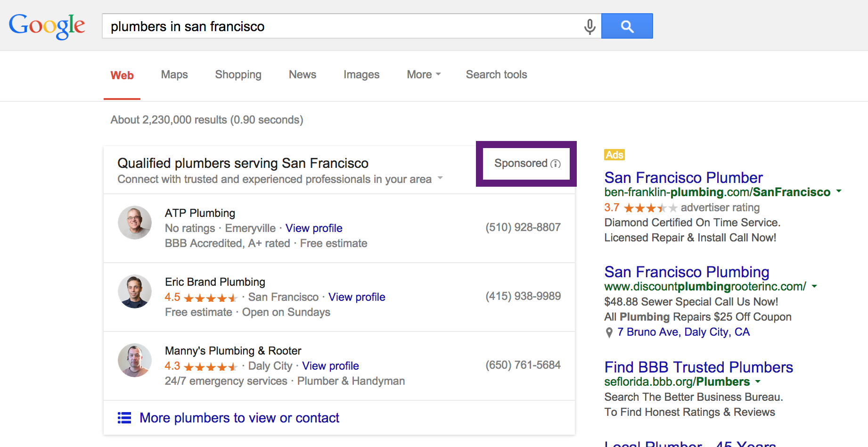Click the yellow Ads badge
The width and height of the screenshot is (868, 447).
tap(614, 155)
